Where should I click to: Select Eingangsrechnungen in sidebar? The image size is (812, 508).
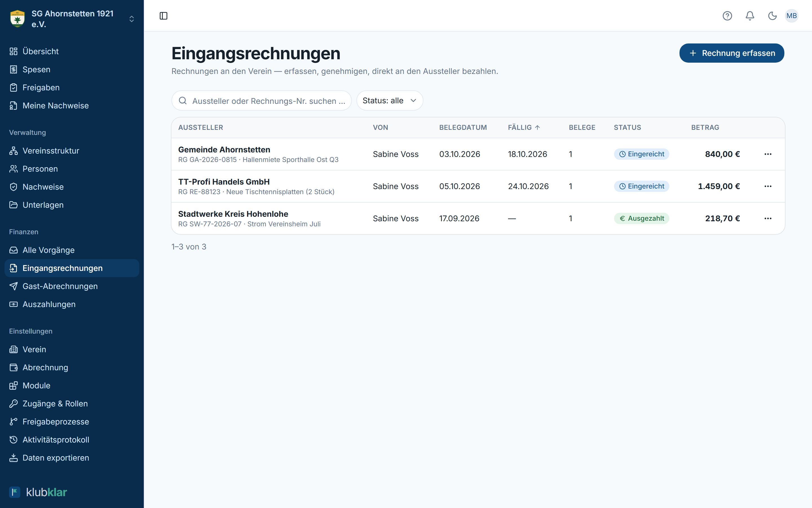point(72,268)
